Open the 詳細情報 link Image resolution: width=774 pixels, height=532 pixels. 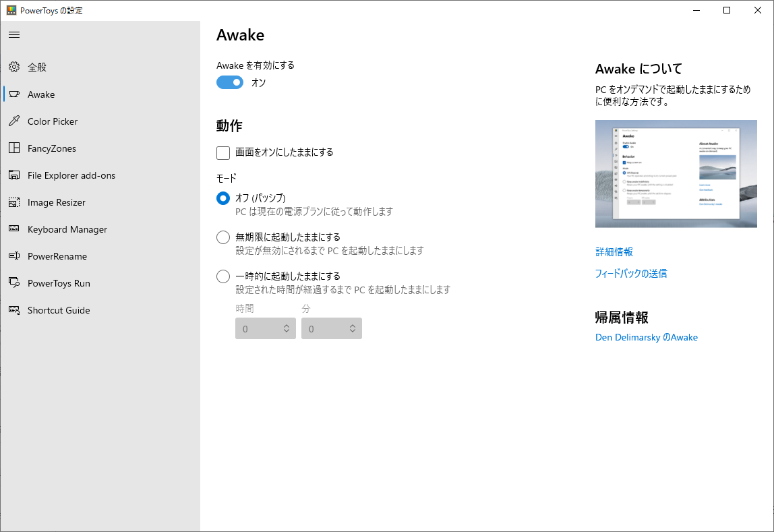tap(614, 252)
